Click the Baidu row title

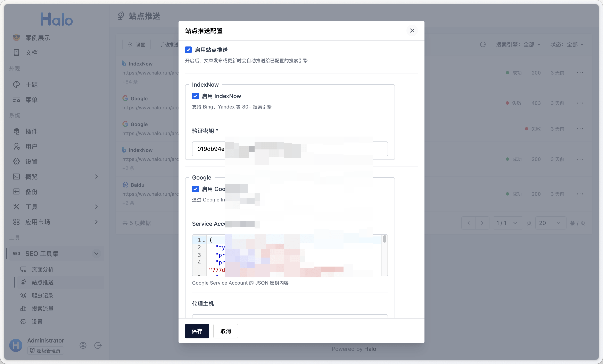coord(137,185)
